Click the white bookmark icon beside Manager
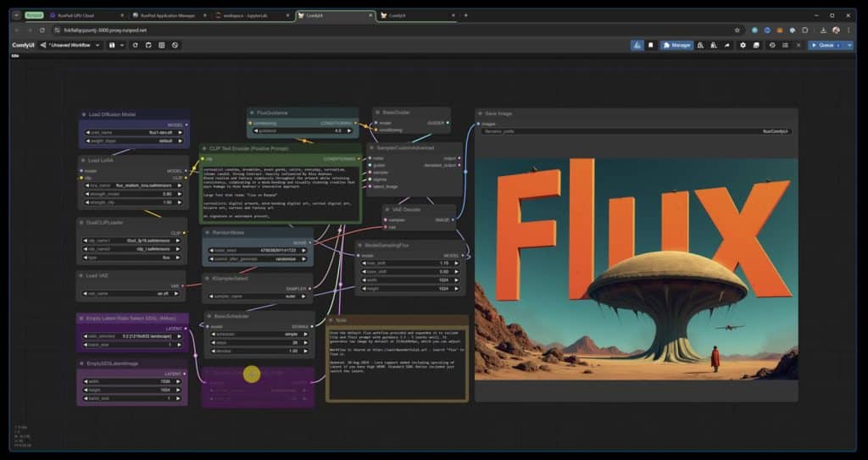Viewport: 868px width, 460px height. (x=651, y=46)
